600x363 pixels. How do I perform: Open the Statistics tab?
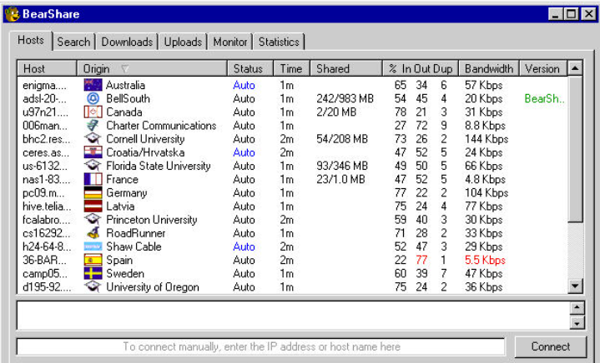(x=279, y=42)
